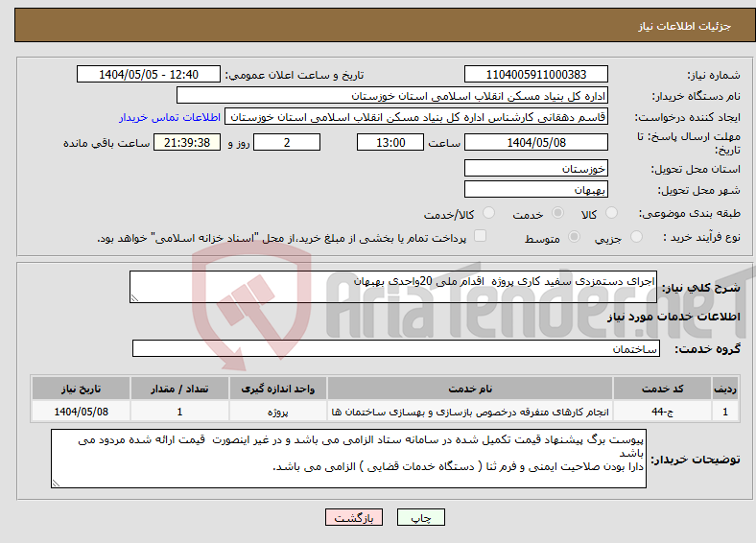The image size is (756, 543).
Task: Click the buyer notes text area
Action: point(348,459)
